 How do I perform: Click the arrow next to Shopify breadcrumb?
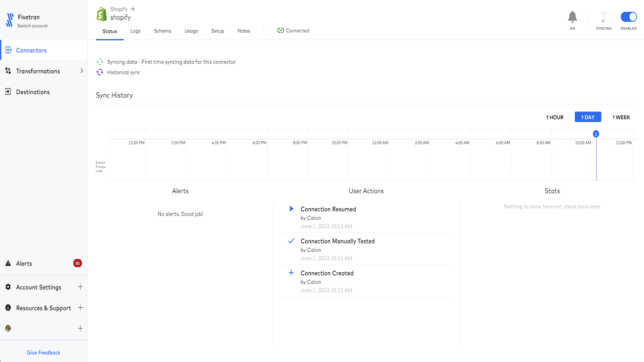132,9
